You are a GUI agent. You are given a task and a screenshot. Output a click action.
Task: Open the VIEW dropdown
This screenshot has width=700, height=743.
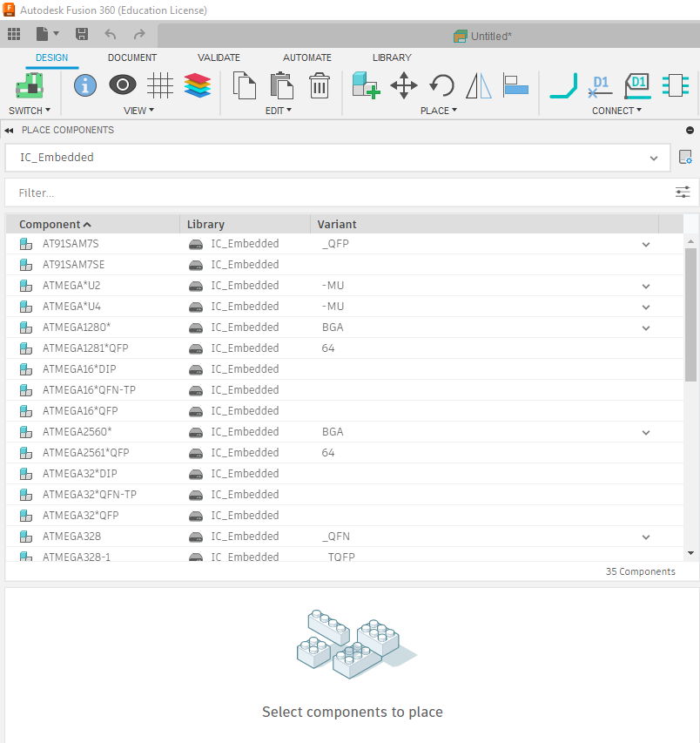pos(138,111)
